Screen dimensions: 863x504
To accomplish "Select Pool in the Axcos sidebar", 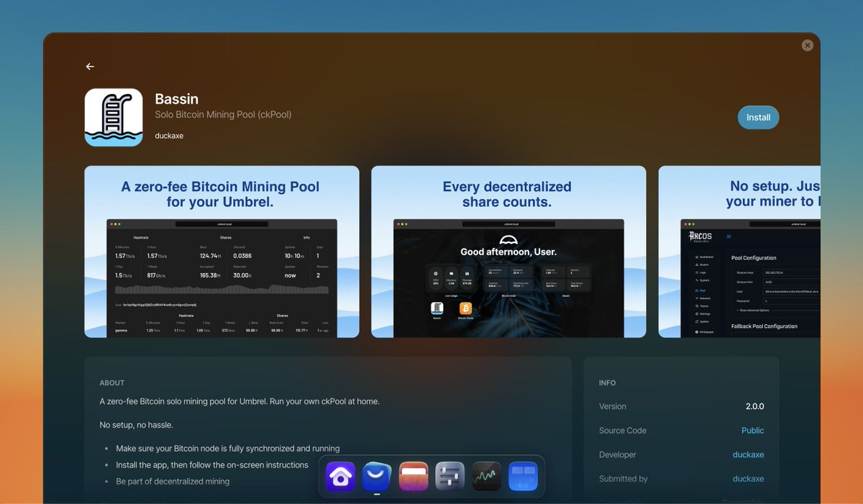I will click(x=701, y=290).
